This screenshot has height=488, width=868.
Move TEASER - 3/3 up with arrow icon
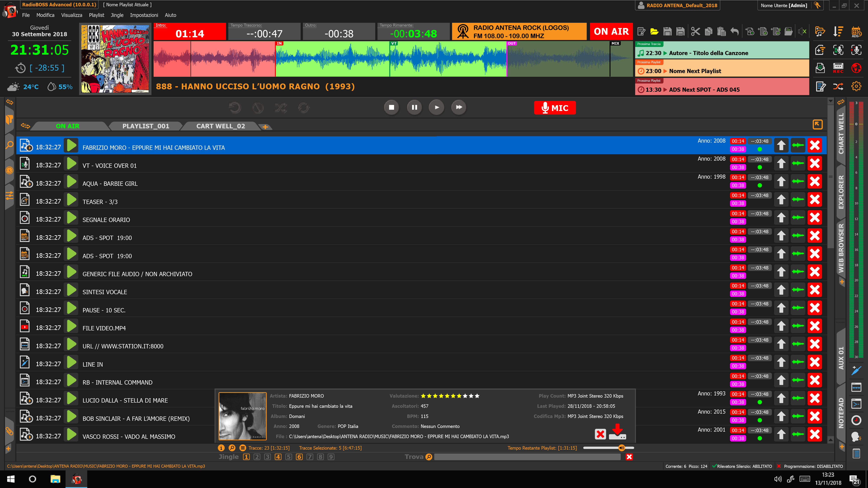pyautogui.click(x=781, y=200)
